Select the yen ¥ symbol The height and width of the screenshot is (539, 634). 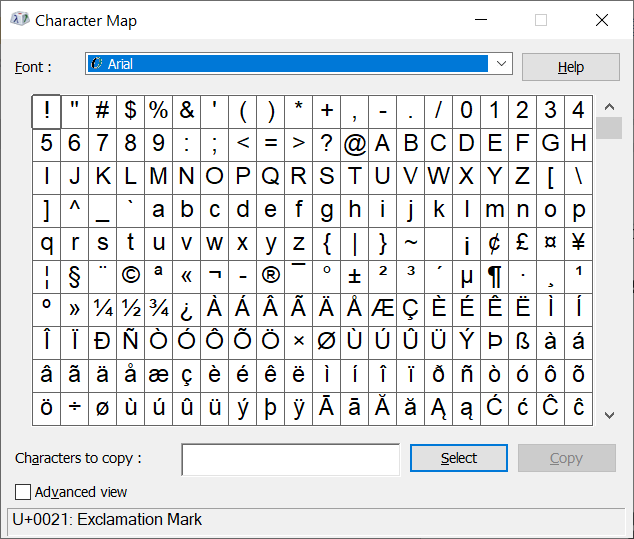[x=579, y=244]
